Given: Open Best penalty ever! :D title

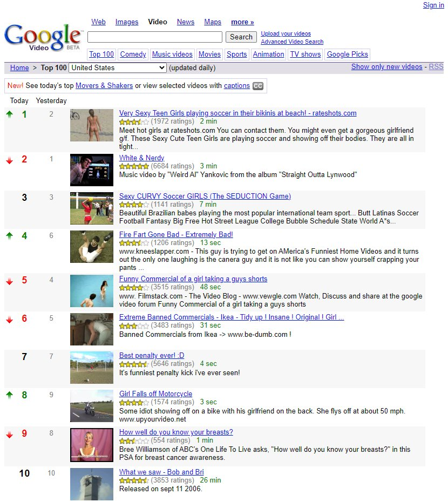Looking at the screenshot, I should pos(152,356).
